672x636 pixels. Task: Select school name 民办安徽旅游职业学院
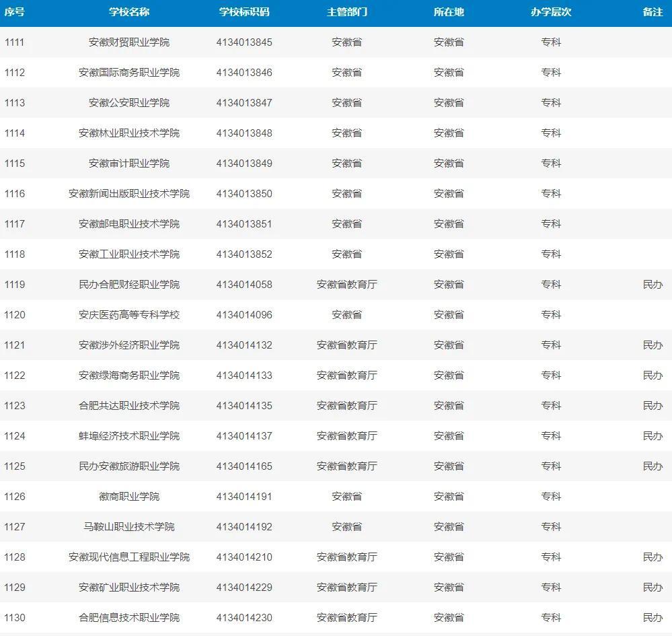coord(129,466)
